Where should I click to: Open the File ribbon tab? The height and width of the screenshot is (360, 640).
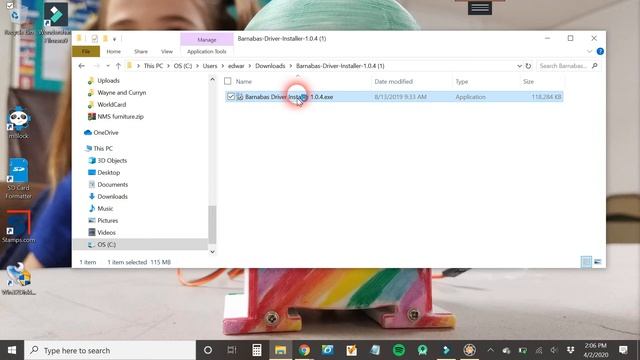pos(86,51)
